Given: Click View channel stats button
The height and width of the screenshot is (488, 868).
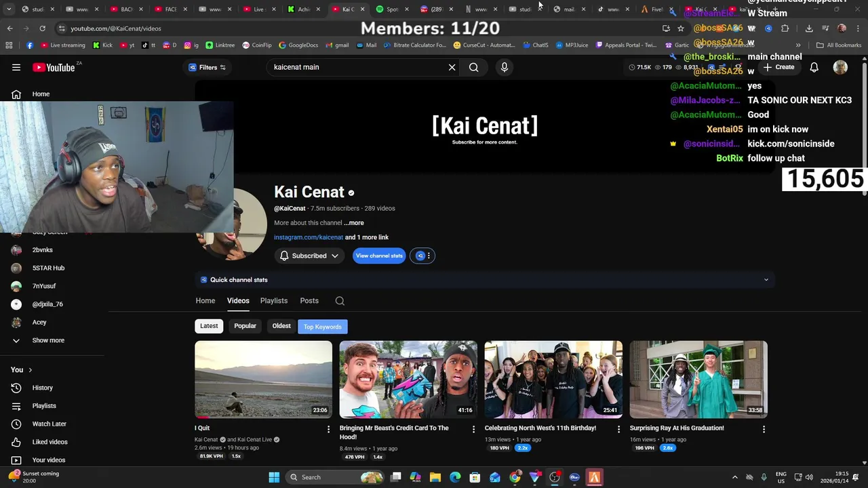Looking at the screenshot, I should (379, 256).
